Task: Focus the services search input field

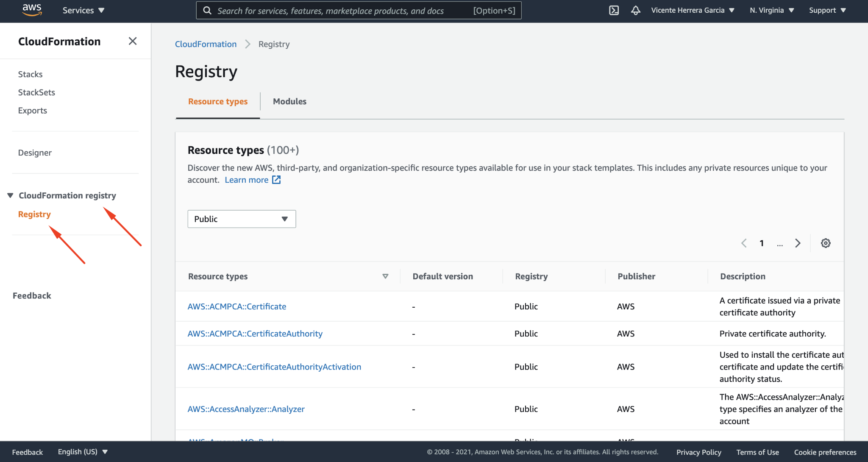Action: click(359, 11)
